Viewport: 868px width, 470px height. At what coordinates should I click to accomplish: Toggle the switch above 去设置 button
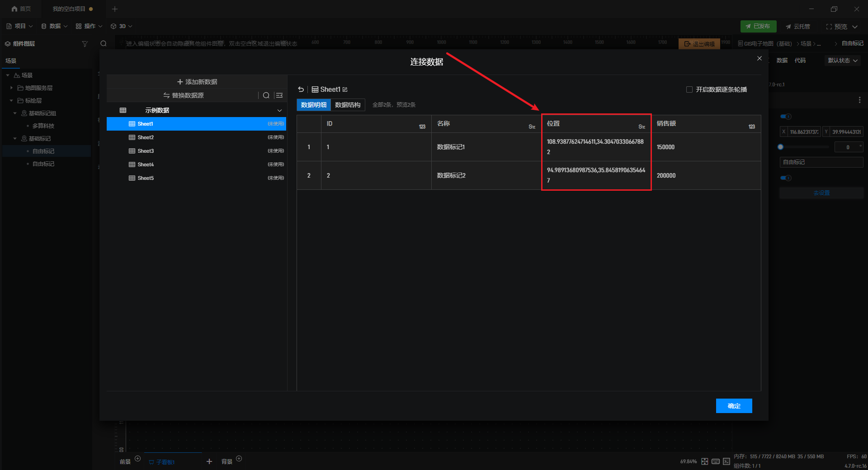(x=786, y=178)
